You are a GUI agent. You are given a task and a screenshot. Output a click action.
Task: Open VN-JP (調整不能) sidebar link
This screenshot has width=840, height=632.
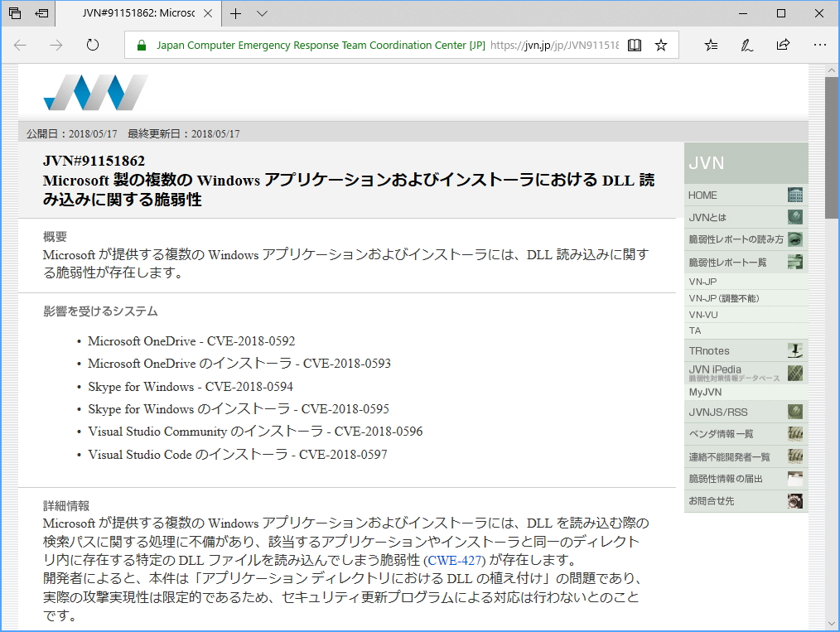(x=746, y=298)
